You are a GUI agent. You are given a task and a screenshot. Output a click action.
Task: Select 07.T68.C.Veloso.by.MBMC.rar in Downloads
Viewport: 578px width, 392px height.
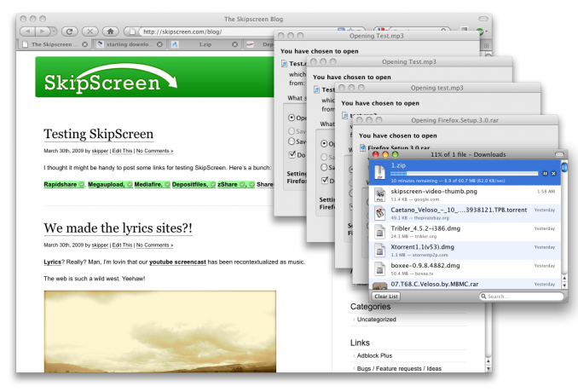tap(465, 284)
